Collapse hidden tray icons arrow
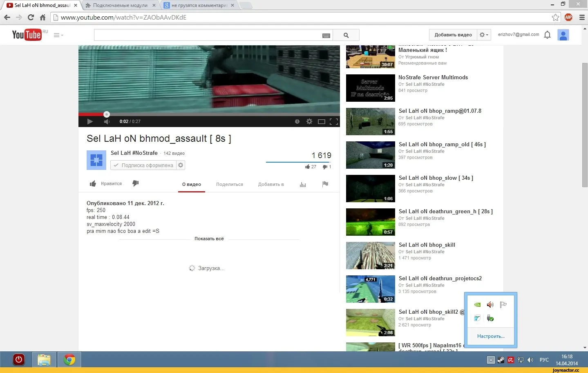The image size is (588, 373). 491,360
